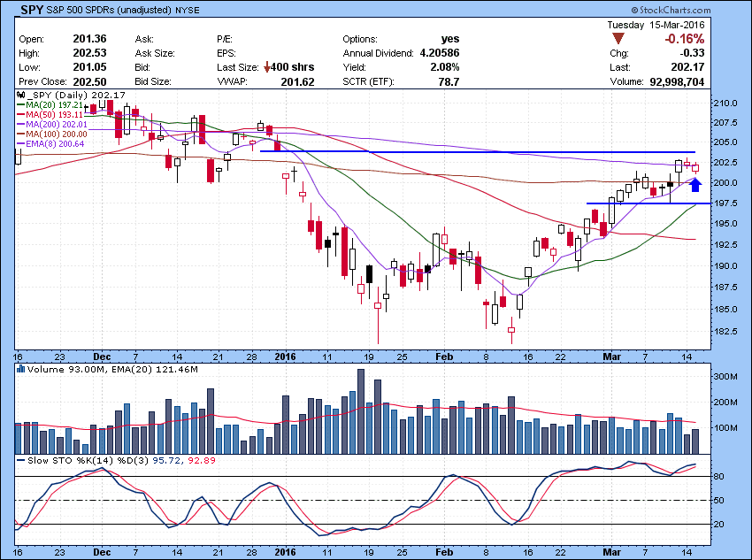Click the Last price value 202.17 in header

pyautogui.click(x=687, y=67)
